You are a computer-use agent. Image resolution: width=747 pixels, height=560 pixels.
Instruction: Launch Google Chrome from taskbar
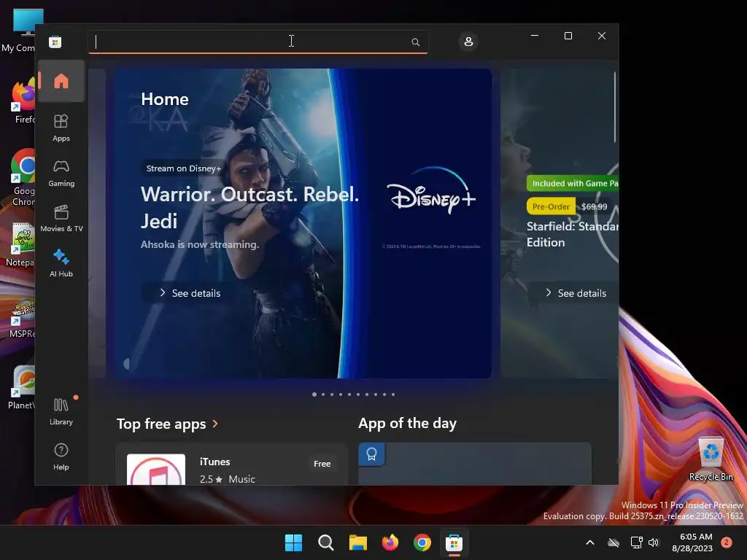422,542
